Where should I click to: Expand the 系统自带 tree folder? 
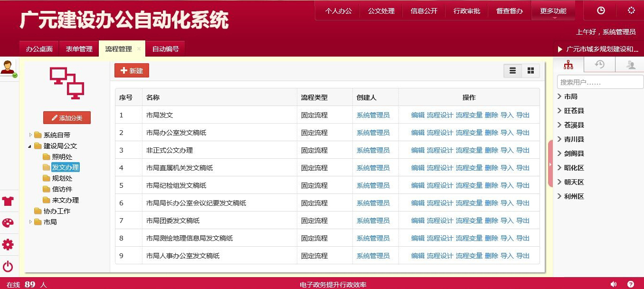[x=31, y=135]
